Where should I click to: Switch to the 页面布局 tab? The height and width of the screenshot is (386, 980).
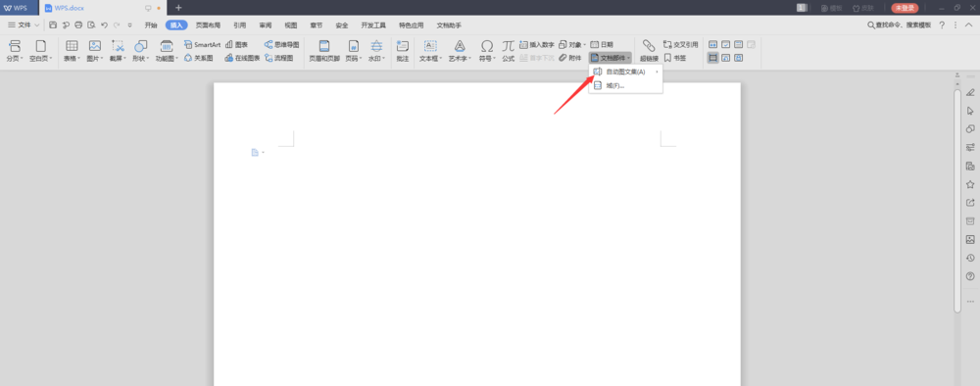coord(208,25)
